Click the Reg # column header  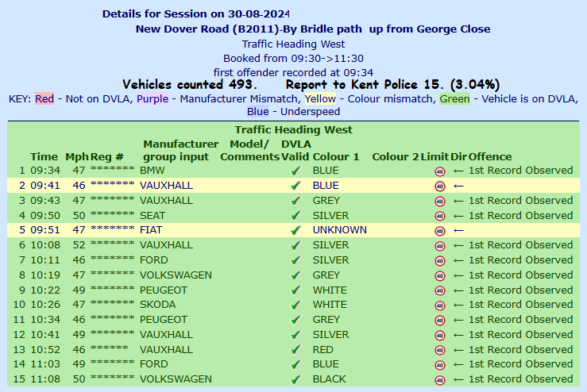point(107,157)
